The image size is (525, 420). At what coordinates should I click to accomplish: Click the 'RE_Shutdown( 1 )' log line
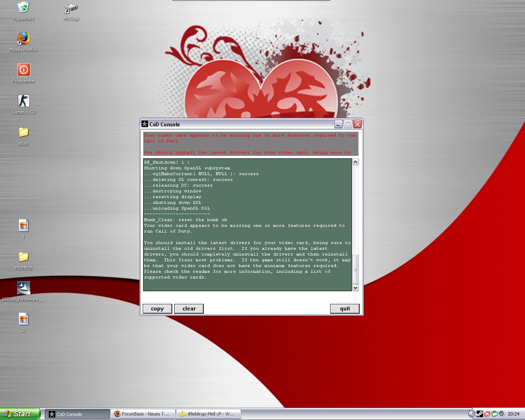tap(167, 162)
